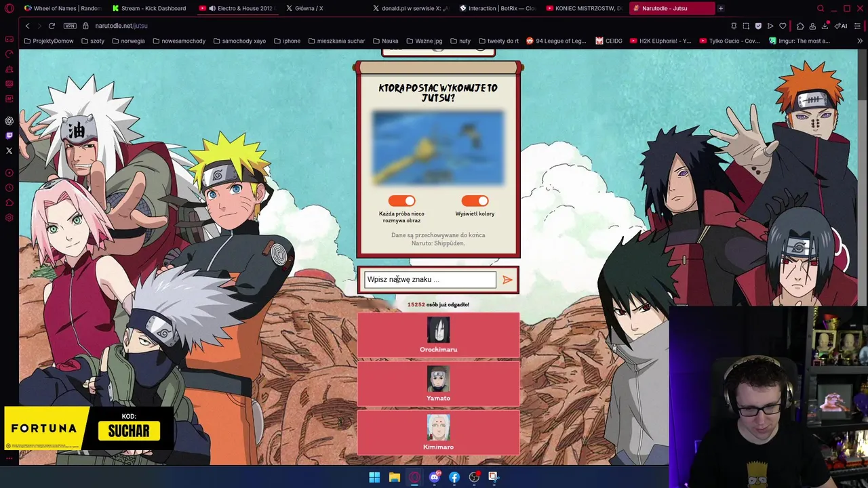Open Discord in taskbar
868x488 pixels.
434,477
